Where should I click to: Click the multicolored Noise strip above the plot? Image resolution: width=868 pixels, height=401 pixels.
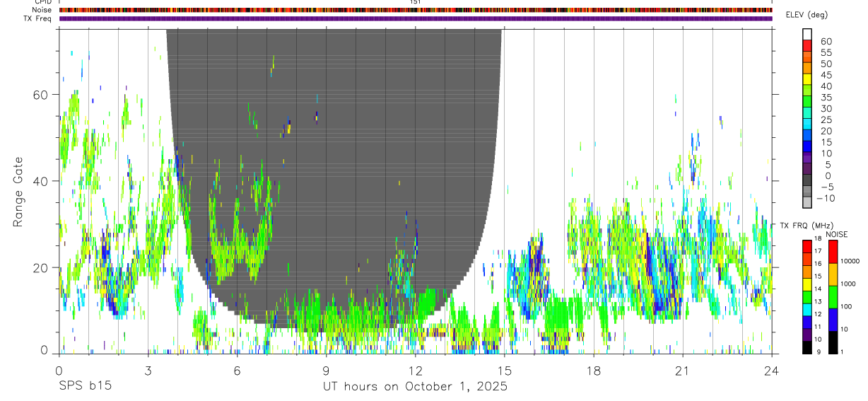tap(416, 10)
